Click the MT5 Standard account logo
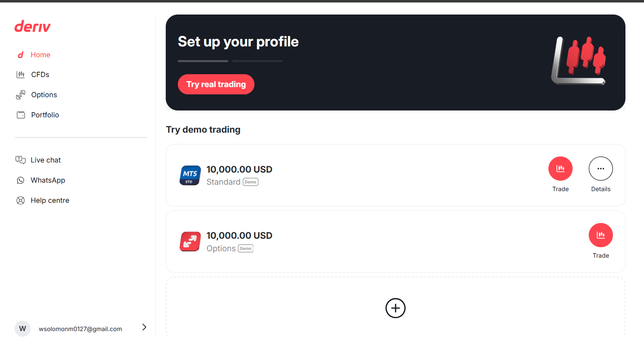The image size is (644, 346). (190, 175)
